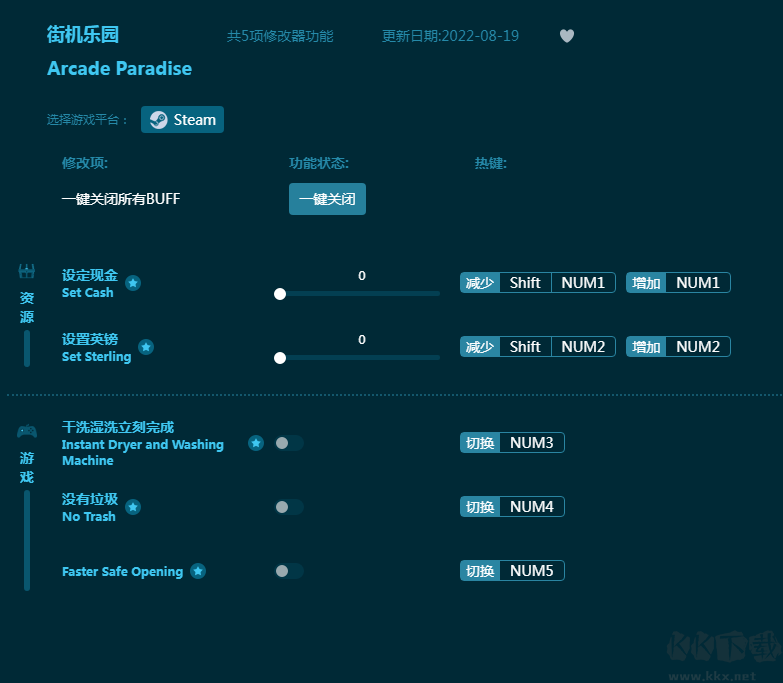Click the star icon beside Set Sterling

pos(146,347)
